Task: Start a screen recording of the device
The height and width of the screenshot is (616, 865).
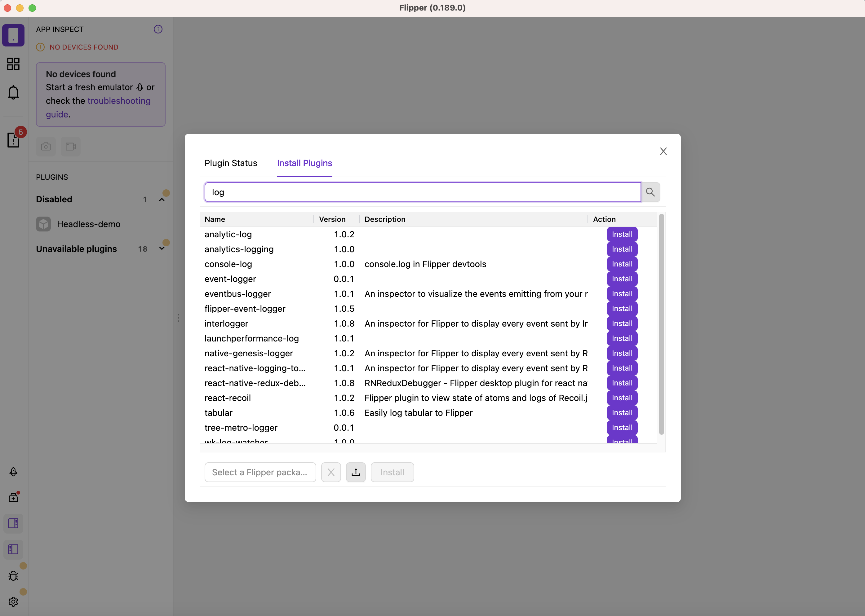Action: click(x=71, y=147)
